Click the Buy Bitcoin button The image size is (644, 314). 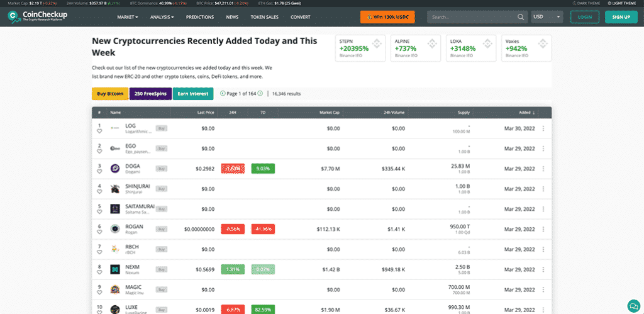pyautogui.click(x=110, y=94)
